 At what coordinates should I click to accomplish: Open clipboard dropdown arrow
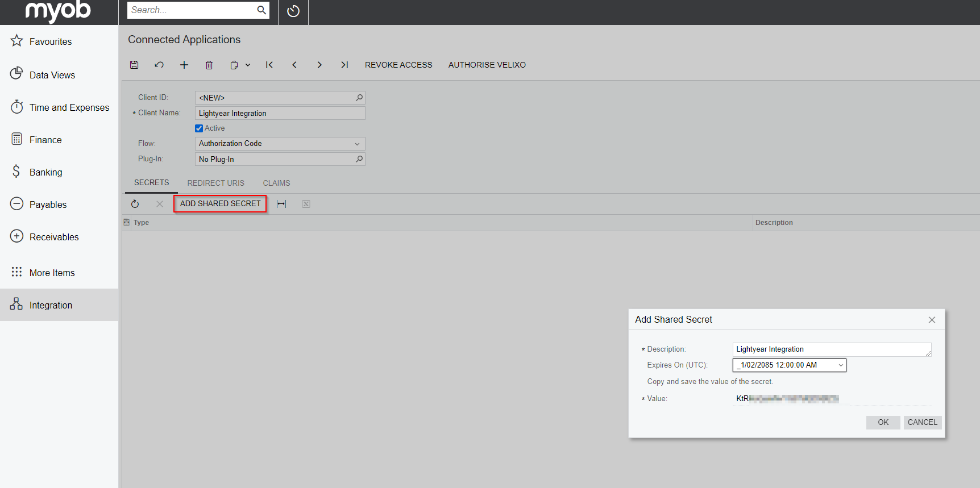(x=248, y=65)
